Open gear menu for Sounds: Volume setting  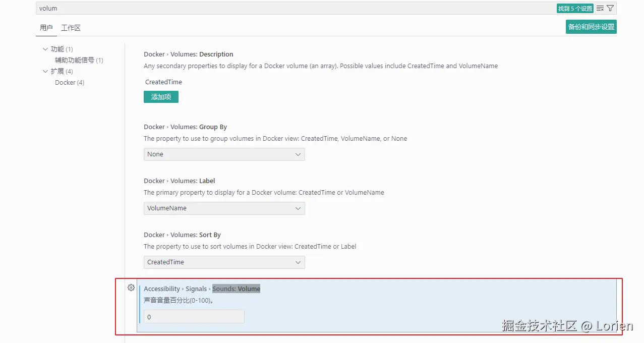pyautogui.click(x=131, y=288)
